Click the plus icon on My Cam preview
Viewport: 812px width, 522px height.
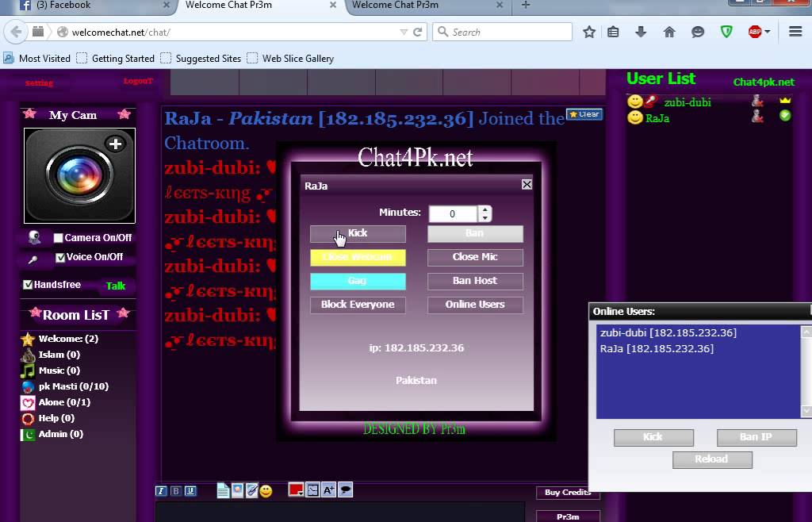point(116,144)
